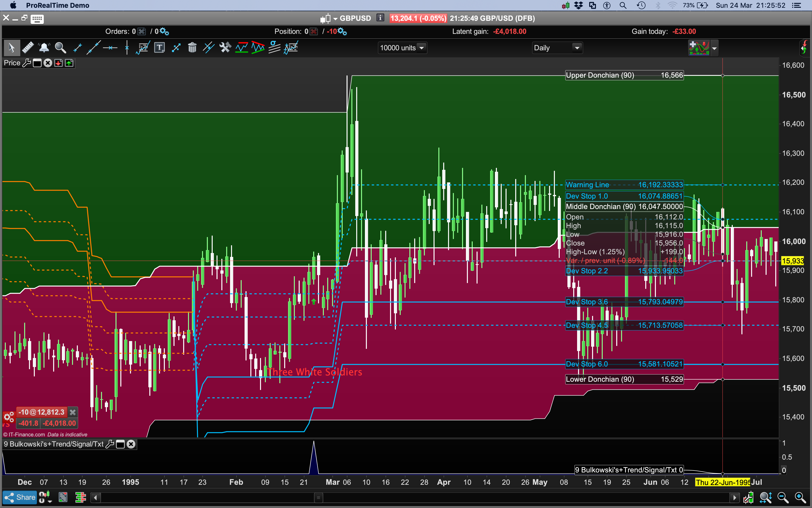Open drawing tools settings (wrench and hammer)
This screenshot has height=508, width=812.
click(x=225, y=48)
